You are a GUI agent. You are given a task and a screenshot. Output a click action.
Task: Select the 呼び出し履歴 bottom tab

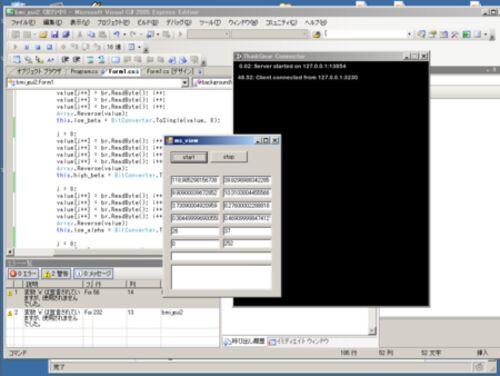245,341
